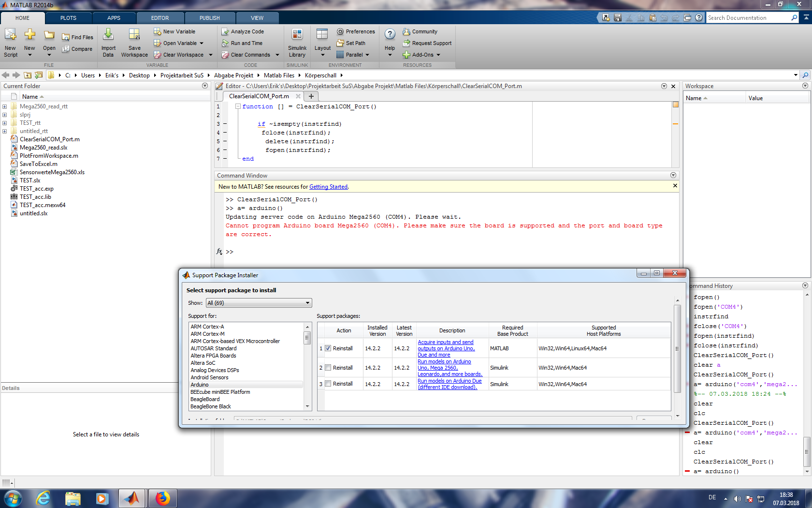Open Preferences from the Environment section

pyautogui.click(x=356, y=31)
